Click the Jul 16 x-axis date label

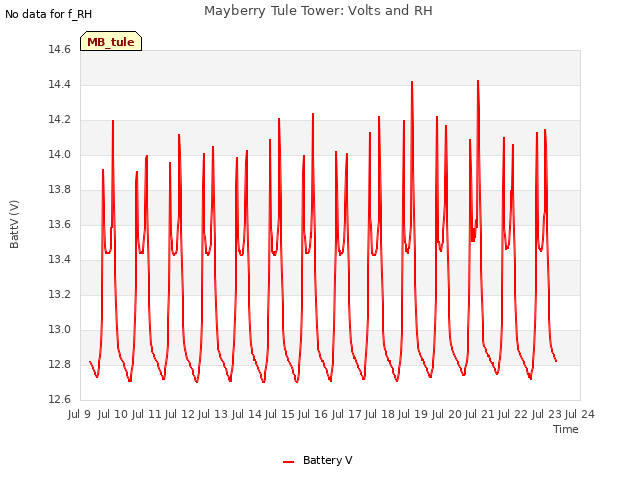click(313, 414)
